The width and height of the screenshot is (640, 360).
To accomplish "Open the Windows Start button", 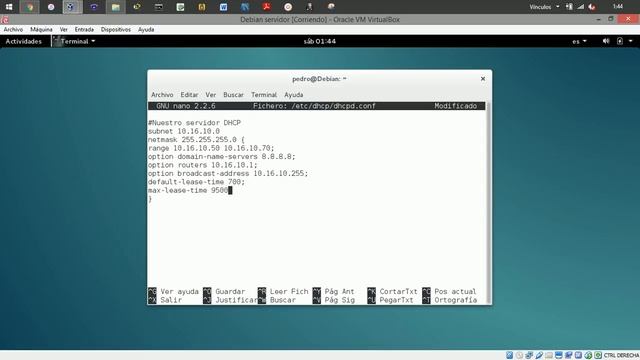I will coord(9,7).
